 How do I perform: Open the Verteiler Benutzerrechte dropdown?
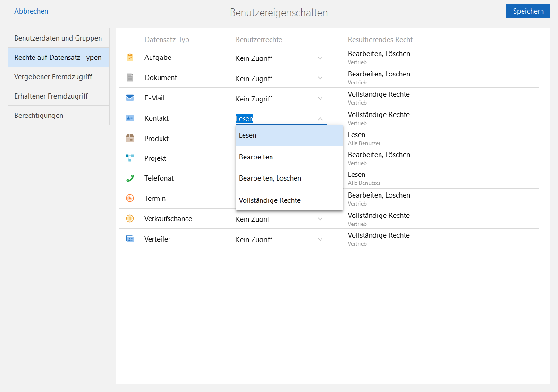[x=281, y=240]
